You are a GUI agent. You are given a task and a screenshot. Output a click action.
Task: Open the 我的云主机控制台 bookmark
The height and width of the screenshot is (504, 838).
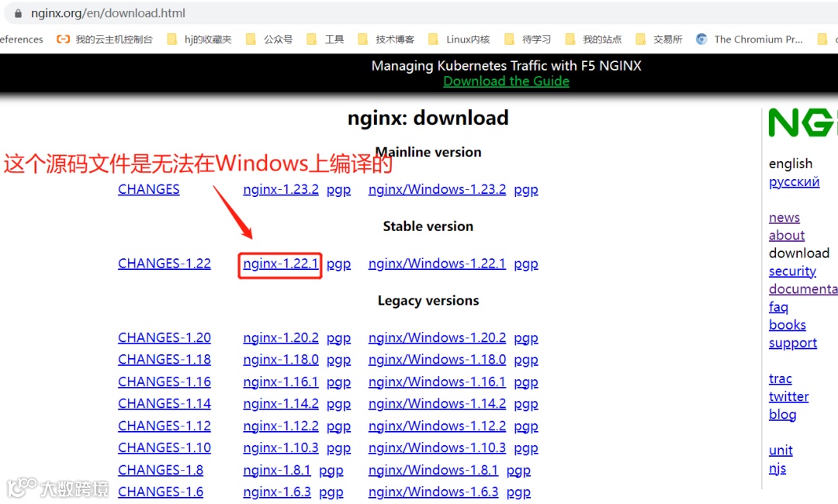[105, 39]
